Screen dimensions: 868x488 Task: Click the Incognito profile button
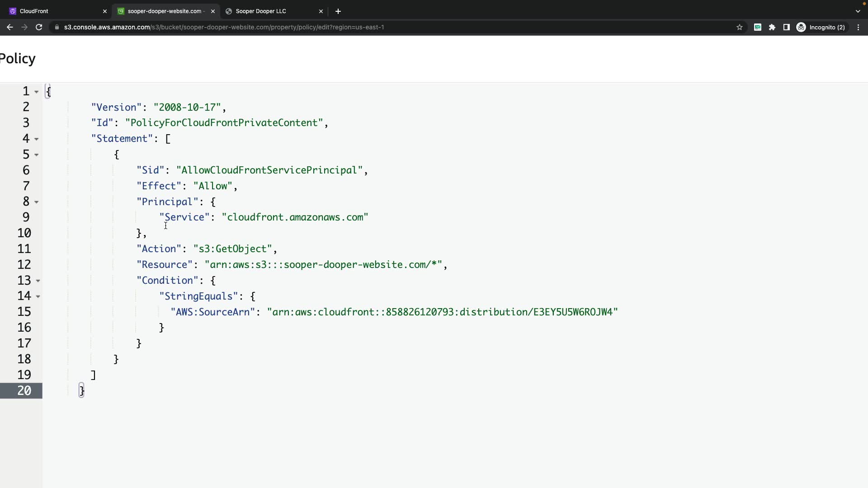coord(821,27)
